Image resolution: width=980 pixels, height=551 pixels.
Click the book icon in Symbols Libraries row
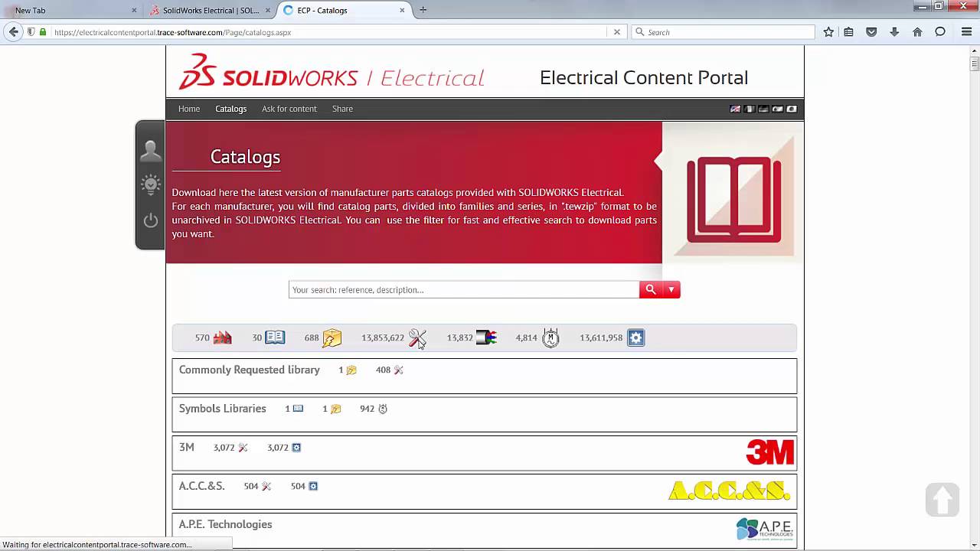(298, 409)
